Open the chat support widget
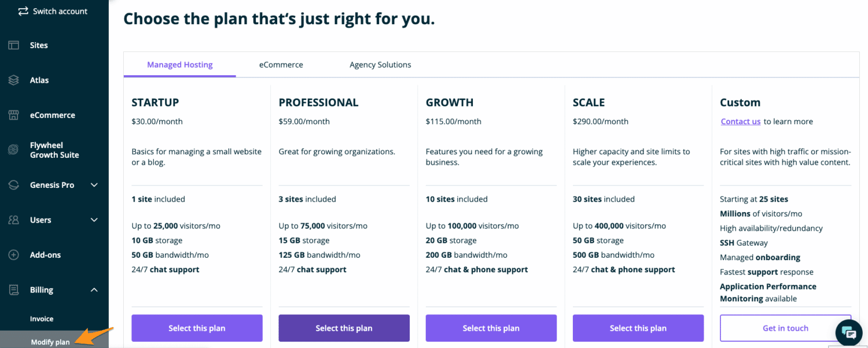868x348 pixels. pos(848,333)
